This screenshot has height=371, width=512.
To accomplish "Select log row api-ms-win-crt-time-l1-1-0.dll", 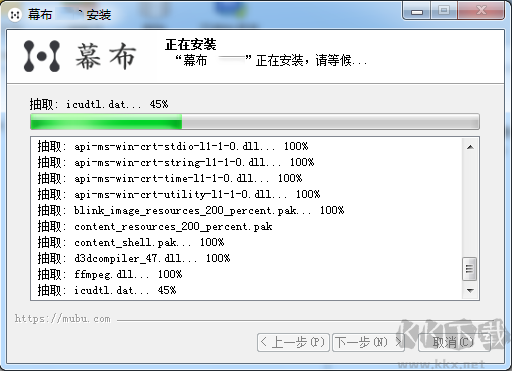I will coord(170,178).
